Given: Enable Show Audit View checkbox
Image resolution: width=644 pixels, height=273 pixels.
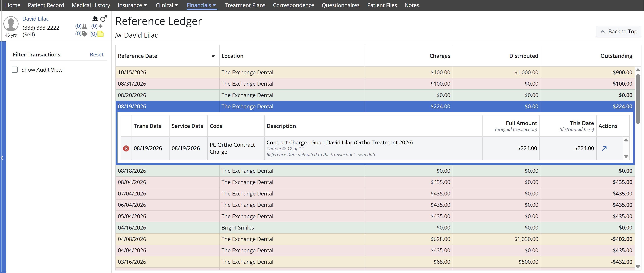Looking at the screenshot, I should [x=15, y=70].
